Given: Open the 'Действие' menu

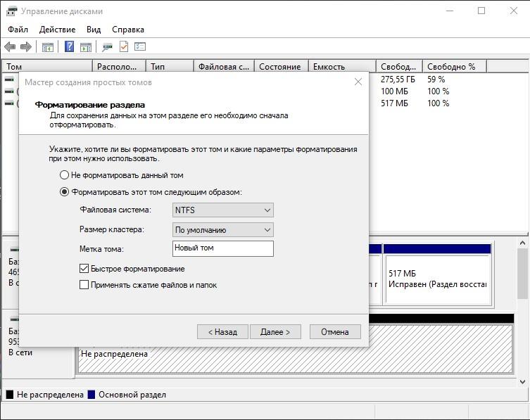Looking at the screenshot, I should click(x=57, y=30).
